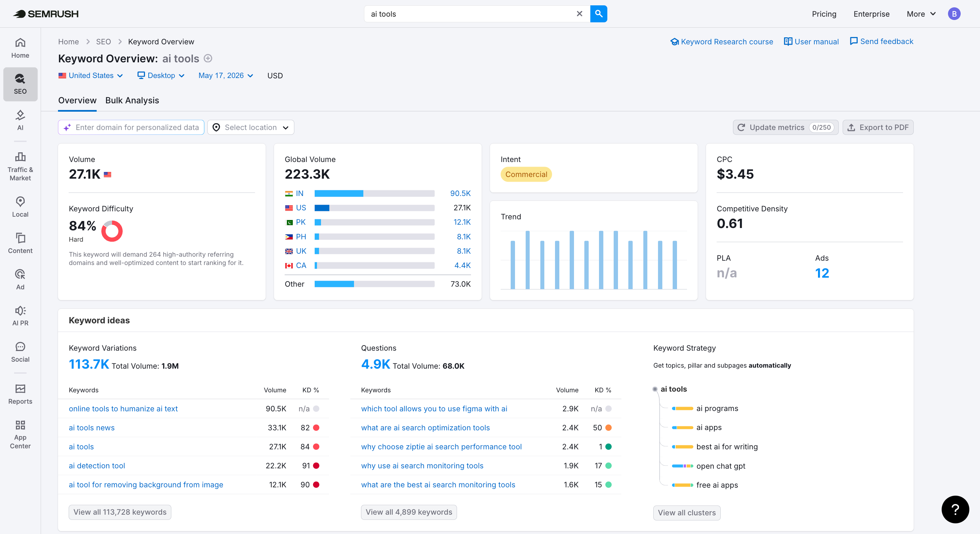Go to SEO breadcrumb
The width and height of the screenshot is (980, 534).
pyautogui.click(x=103, y=42)
